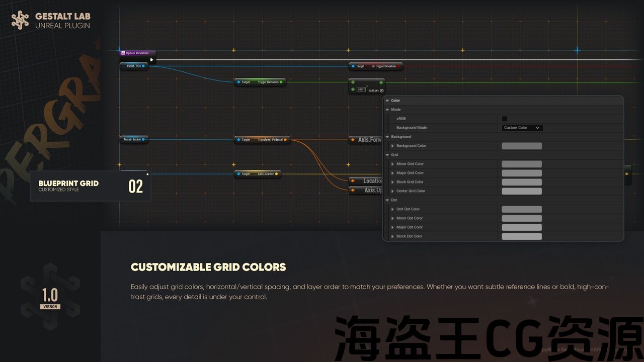Expand the Minor Grid Color property

(x=393, y=164)
